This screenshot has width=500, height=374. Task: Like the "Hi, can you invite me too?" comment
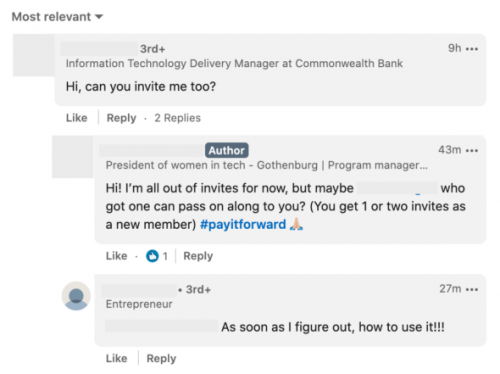[x=77, y=118]
